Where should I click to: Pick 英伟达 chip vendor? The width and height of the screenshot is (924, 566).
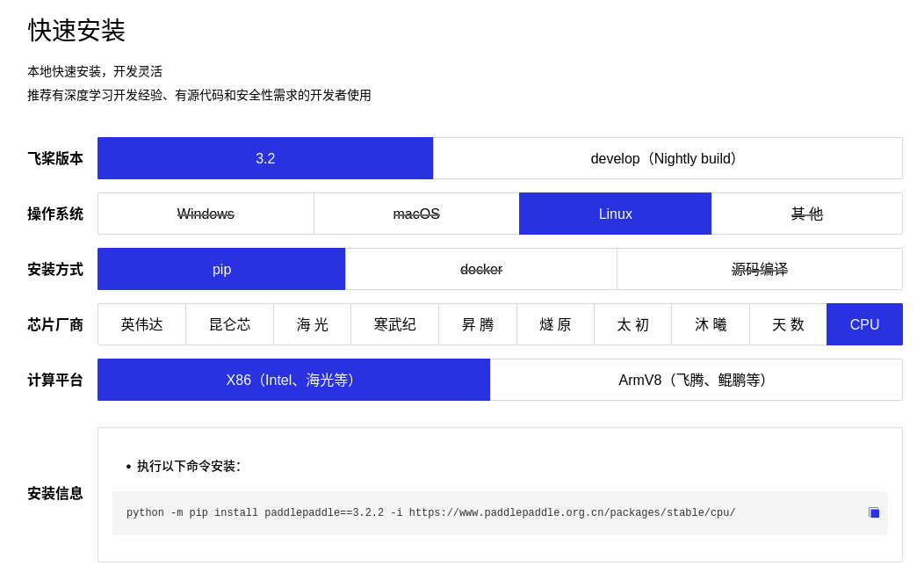point(141,324)
